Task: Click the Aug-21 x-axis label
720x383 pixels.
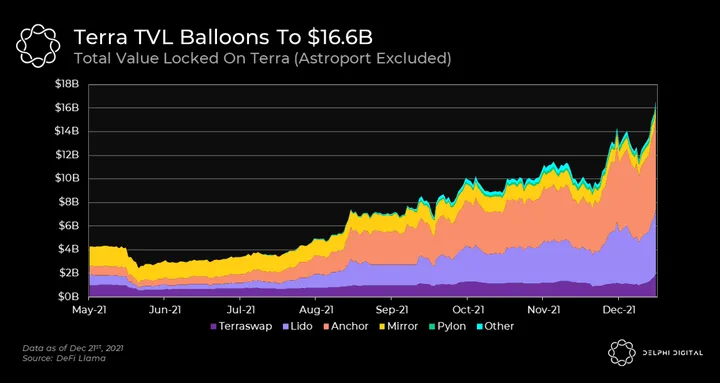Action: pos(316,310)
